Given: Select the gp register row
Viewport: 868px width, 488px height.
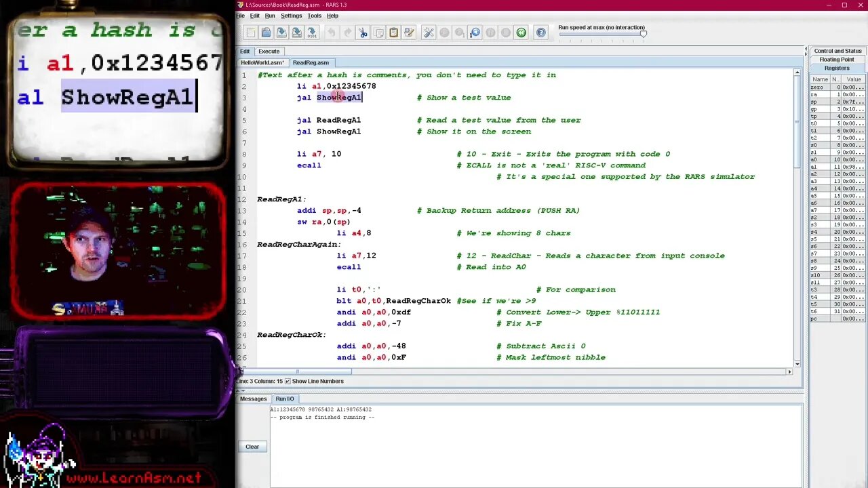Looking at the screenshot, I should [x=838, y=108].
